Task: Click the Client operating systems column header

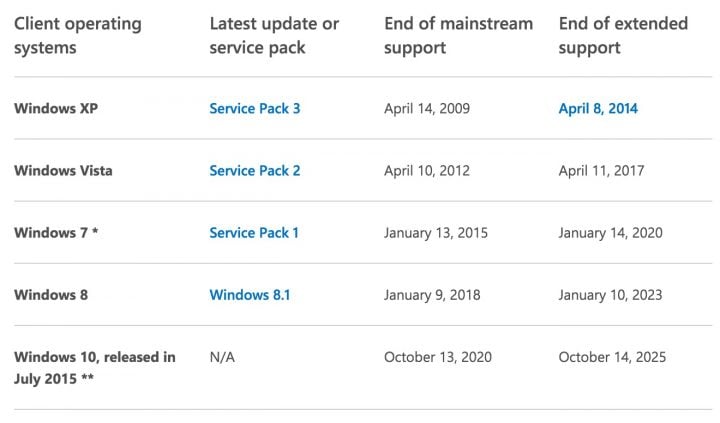Action: tap(78, 35)
